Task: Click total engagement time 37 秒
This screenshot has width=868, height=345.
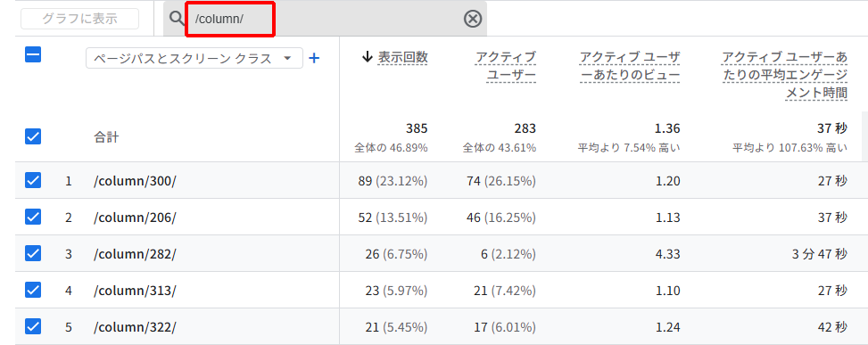Action: (x=832, y=129)
